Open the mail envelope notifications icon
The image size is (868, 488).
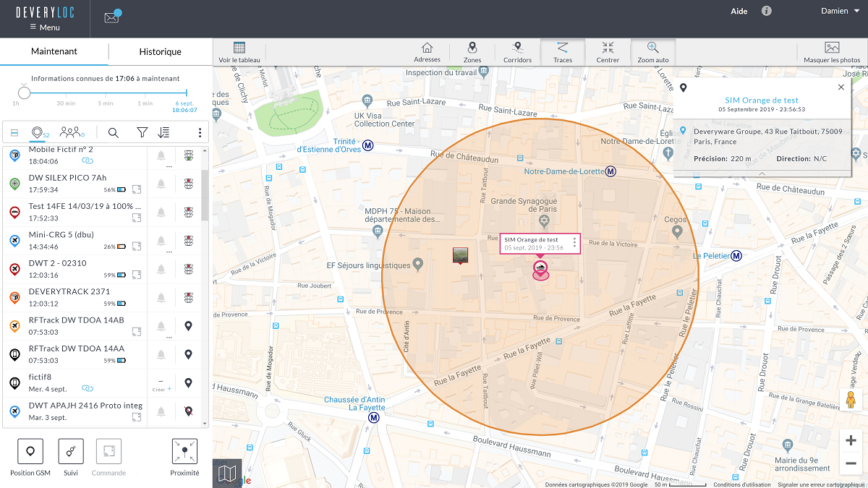click(x=112, y=17)
